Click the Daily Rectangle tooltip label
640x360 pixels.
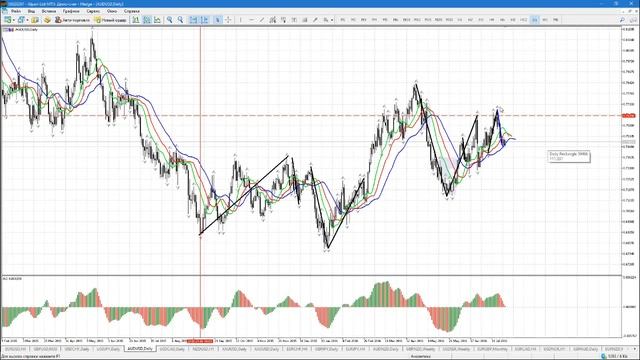(569, 156)
